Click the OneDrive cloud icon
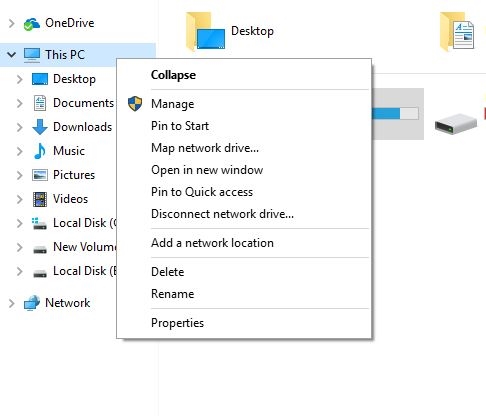Viewport: 486px width, 416px height. point(32,24)
